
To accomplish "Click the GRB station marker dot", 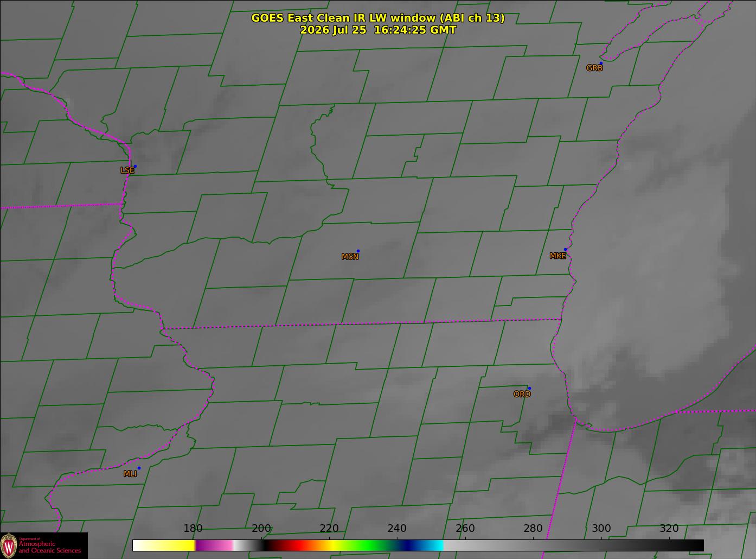I will tap(601, 63).
